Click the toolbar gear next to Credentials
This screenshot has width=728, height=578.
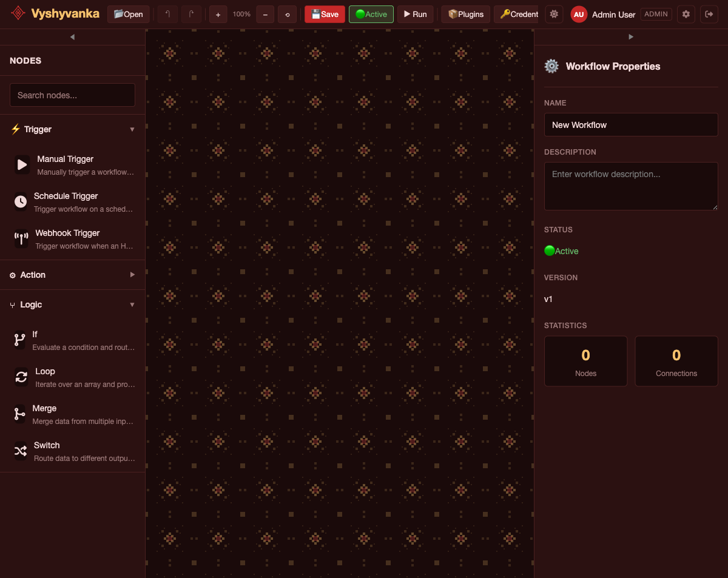click(x=554, y=14)
